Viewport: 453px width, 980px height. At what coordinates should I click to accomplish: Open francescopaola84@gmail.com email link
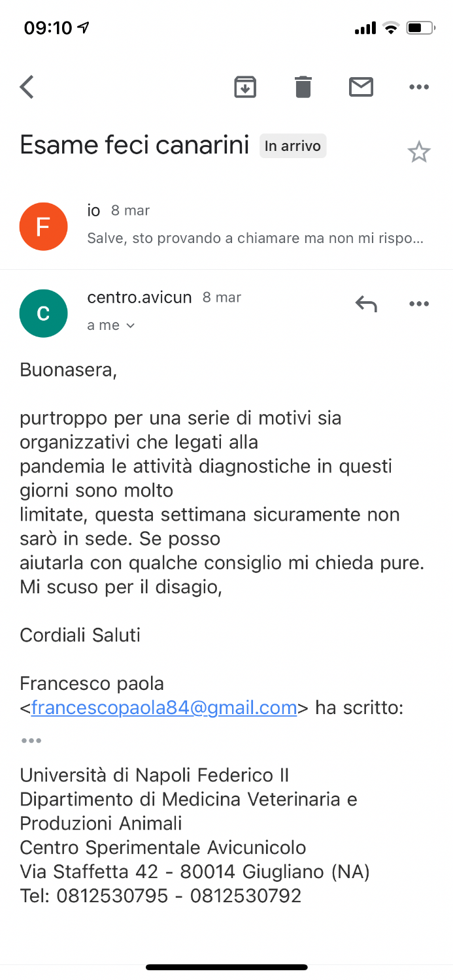(164, 708)
